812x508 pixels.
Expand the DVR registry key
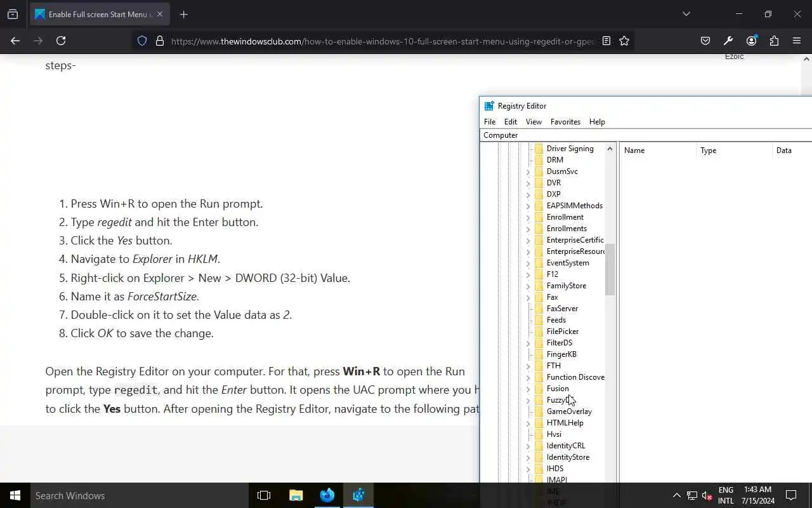(528, 183)
